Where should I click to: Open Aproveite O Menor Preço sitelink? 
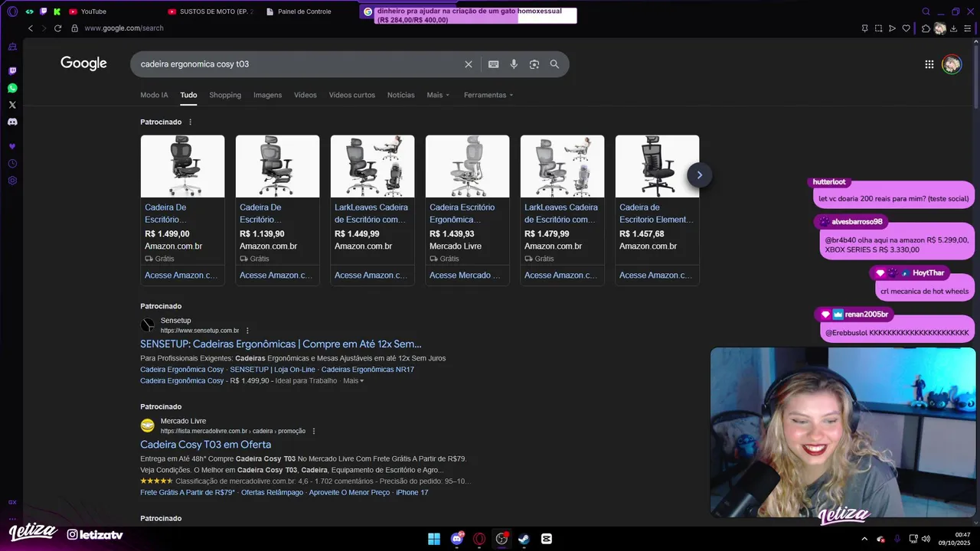[350, 492]
